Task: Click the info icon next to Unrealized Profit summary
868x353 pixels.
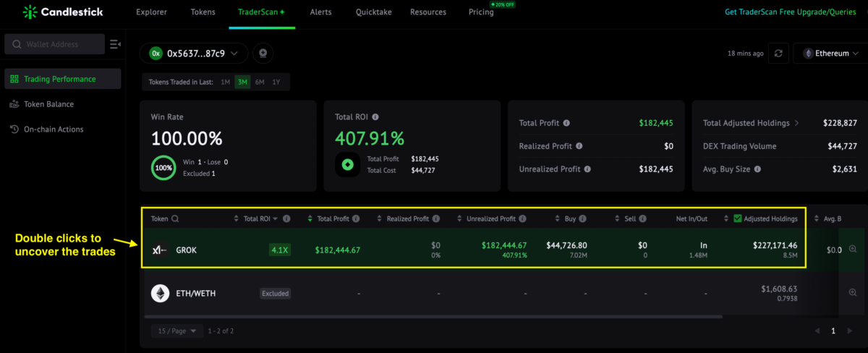Action: click(587, 169)
